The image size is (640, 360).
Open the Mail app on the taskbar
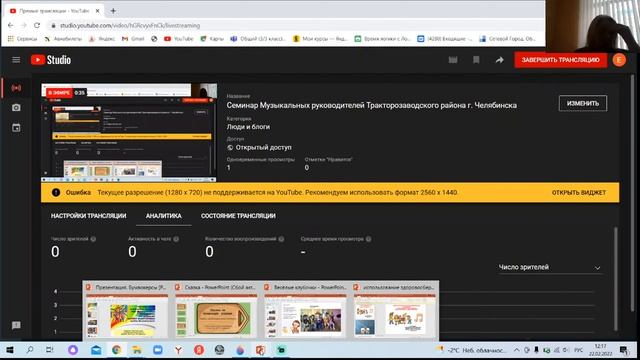96,350
